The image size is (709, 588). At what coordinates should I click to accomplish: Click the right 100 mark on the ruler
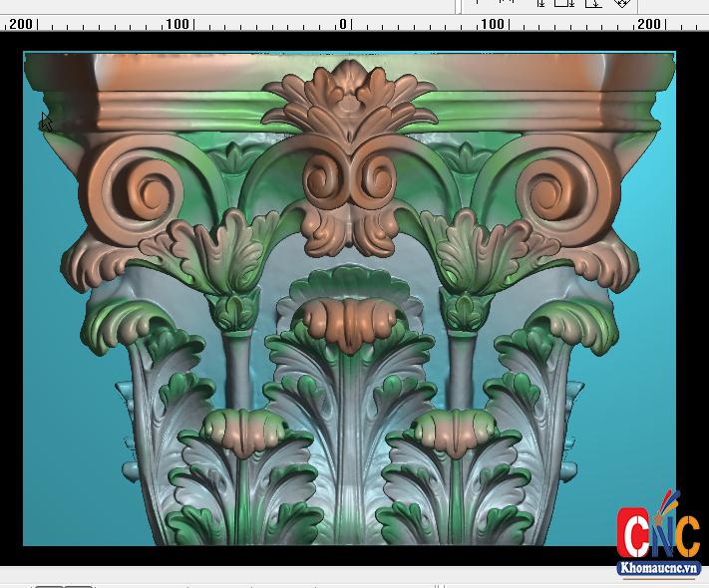point(493,24)
